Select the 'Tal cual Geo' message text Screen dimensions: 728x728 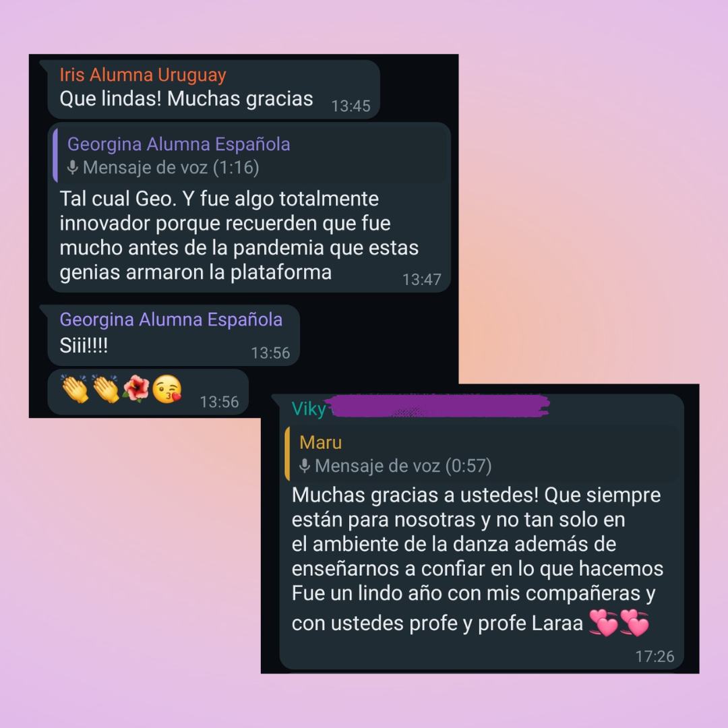pyautogui.click(x=239, y=235)
